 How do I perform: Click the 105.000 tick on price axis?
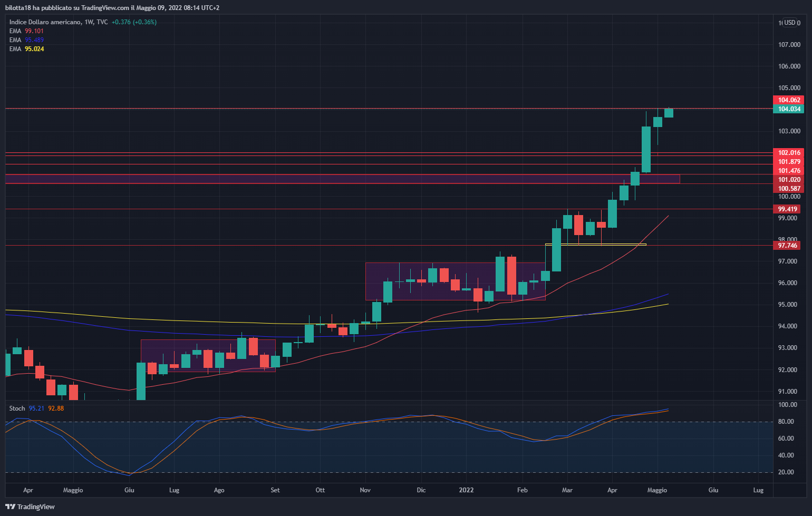pyautogui.click(x=789, y=88)
